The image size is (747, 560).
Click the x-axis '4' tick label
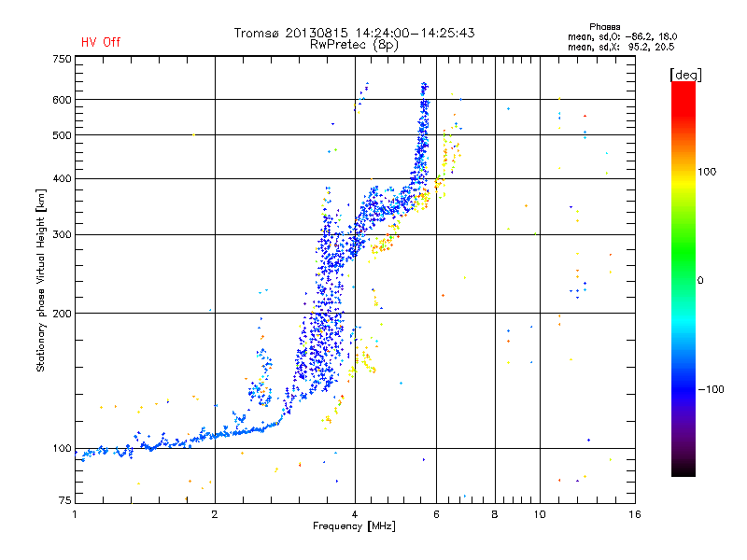coord(355,514)
